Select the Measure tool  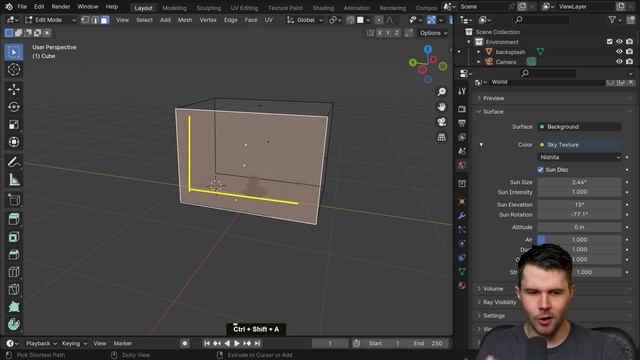[x=13, y=180]
